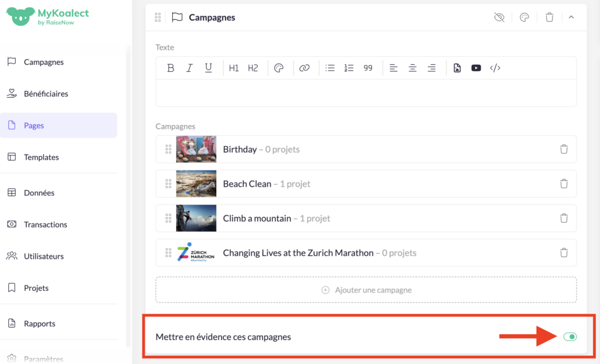This screenshot has width=600, height=364.
Task: Hide the Campagnes section with eye icon
Action: click(x=499, y=18)
